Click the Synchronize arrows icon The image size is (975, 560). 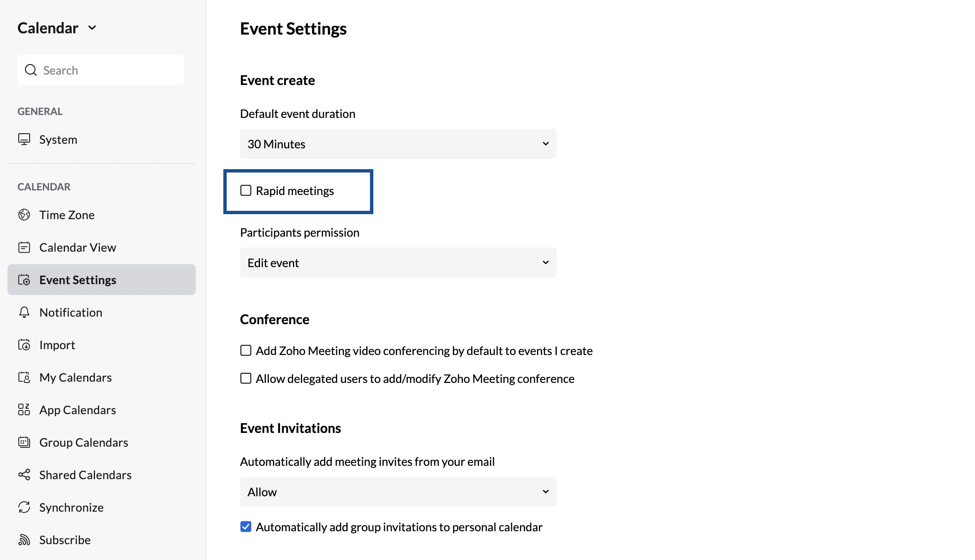(x=24, y=507)
